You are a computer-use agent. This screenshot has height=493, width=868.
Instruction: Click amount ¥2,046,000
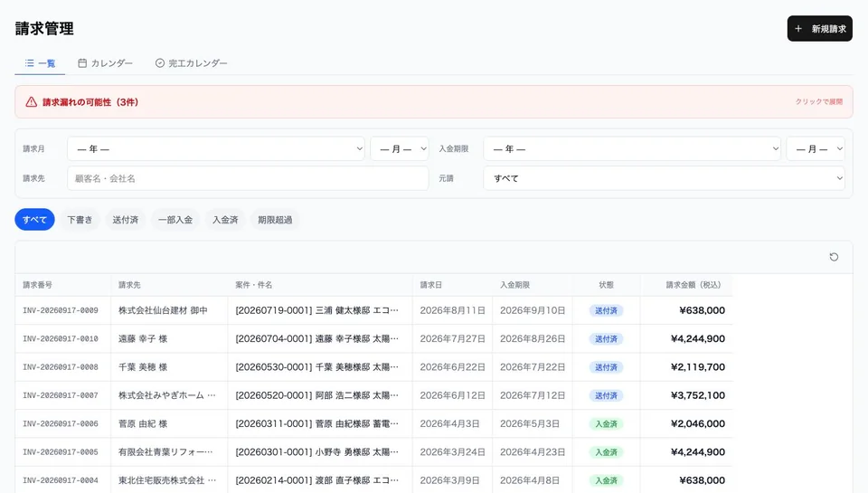(697, 423)
